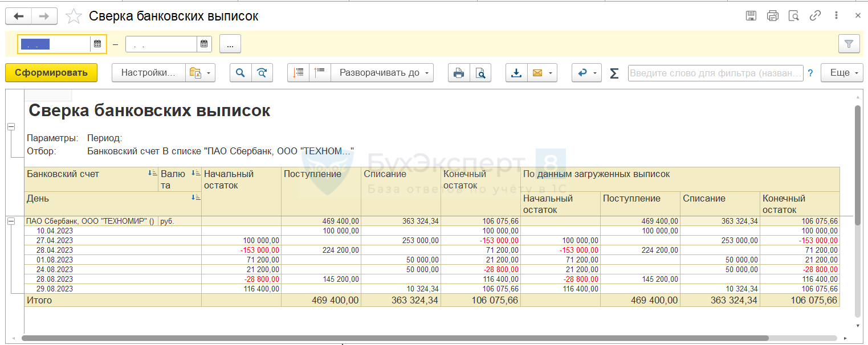This screenshot has height=345, width=868.
Task: Click the Сформировать button
Action: (51, 73)
